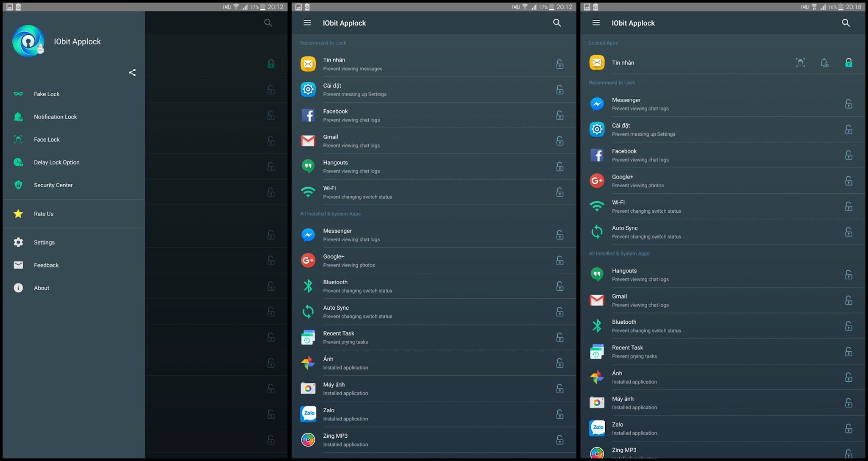Select Face Lock in the side drawer
Image resolution: width=868 pixels, height=461 pixels.
pos(74,140)
